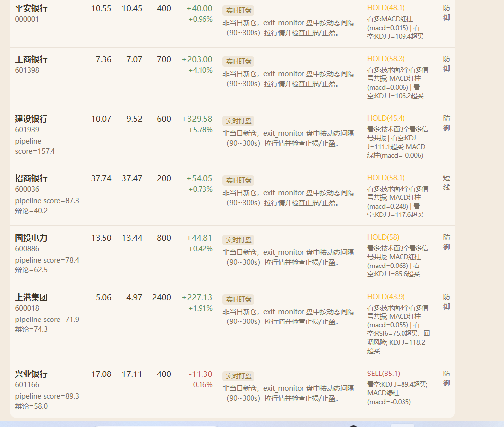Open HOLD(43.9) signal for 上港集团
Screen dimensions: 504x427
(386, 297)
